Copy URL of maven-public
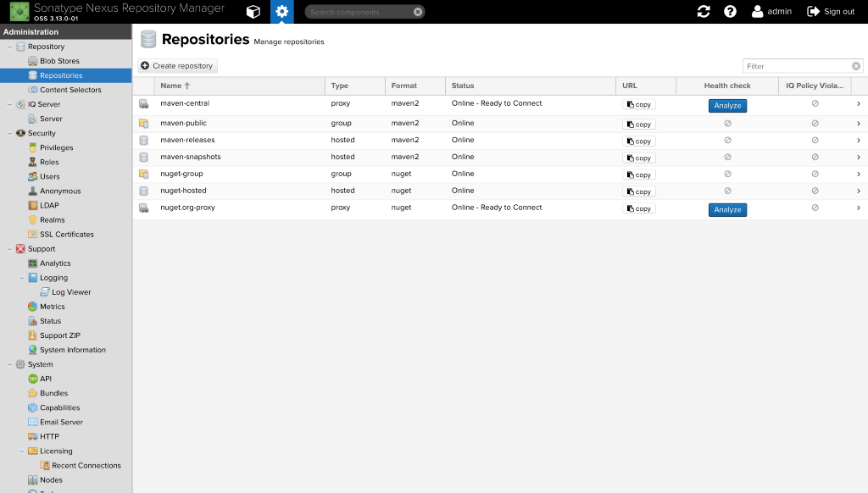The image size is (868, 493). (x=639, y=125)
